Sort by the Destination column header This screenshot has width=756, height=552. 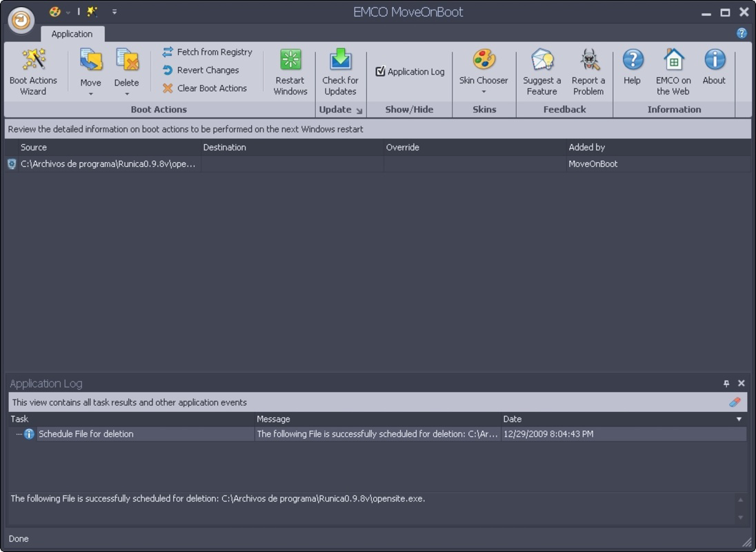click(x=292, y=148)
